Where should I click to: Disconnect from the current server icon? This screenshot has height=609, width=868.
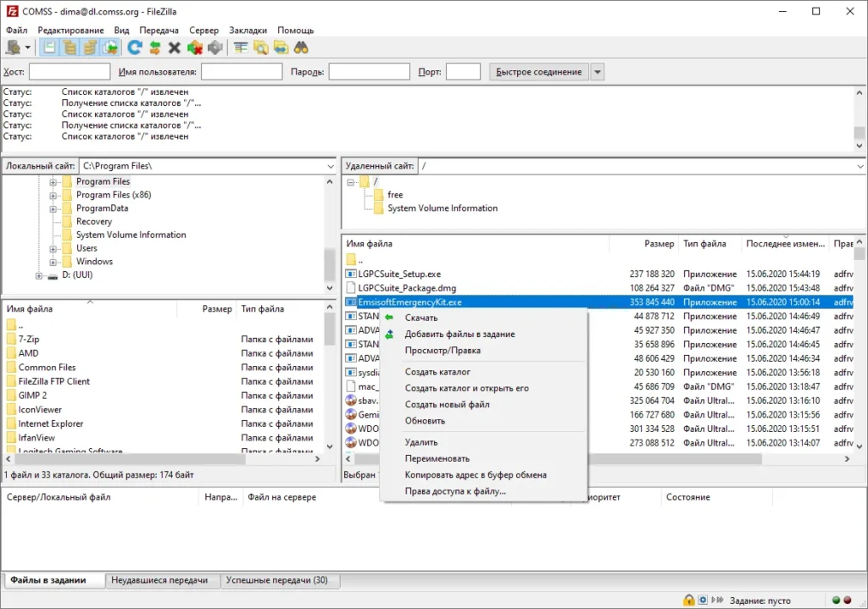pyautogui.click(x=195, y=48)
